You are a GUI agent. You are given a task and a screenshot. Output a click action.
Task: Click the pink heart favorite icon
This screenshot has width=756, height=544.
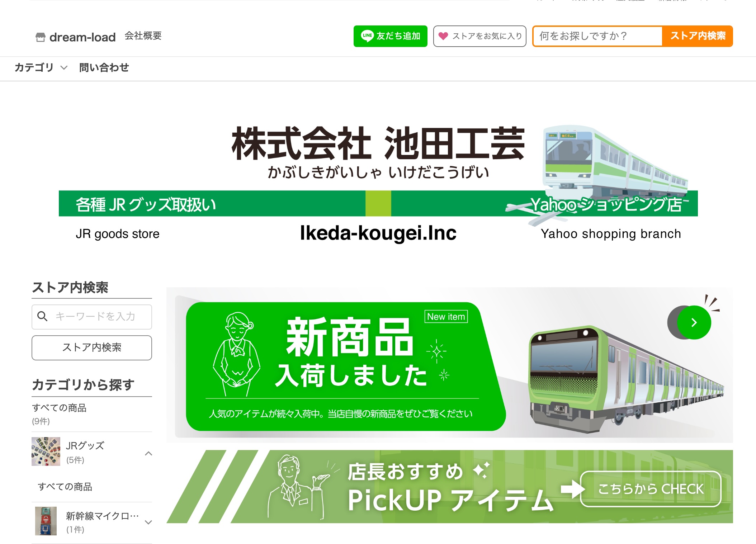(x=443, y=36)
